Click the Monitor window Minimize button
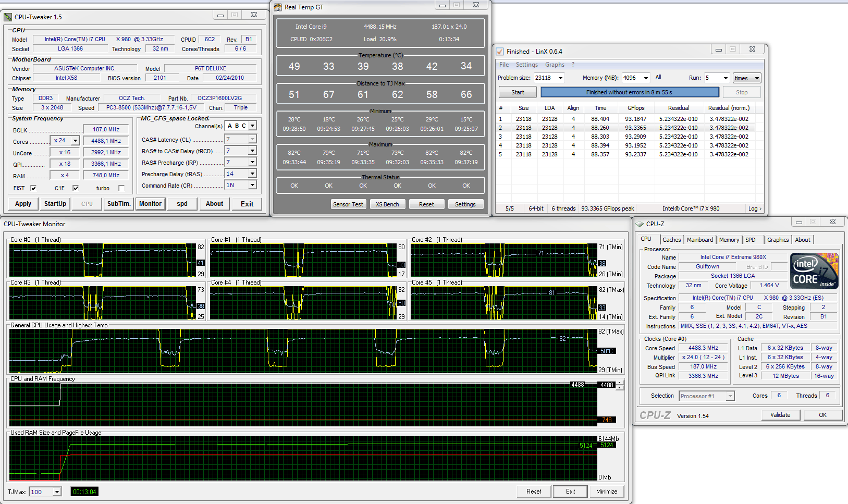This screenshot has height=504, width=848. point(607,491)
